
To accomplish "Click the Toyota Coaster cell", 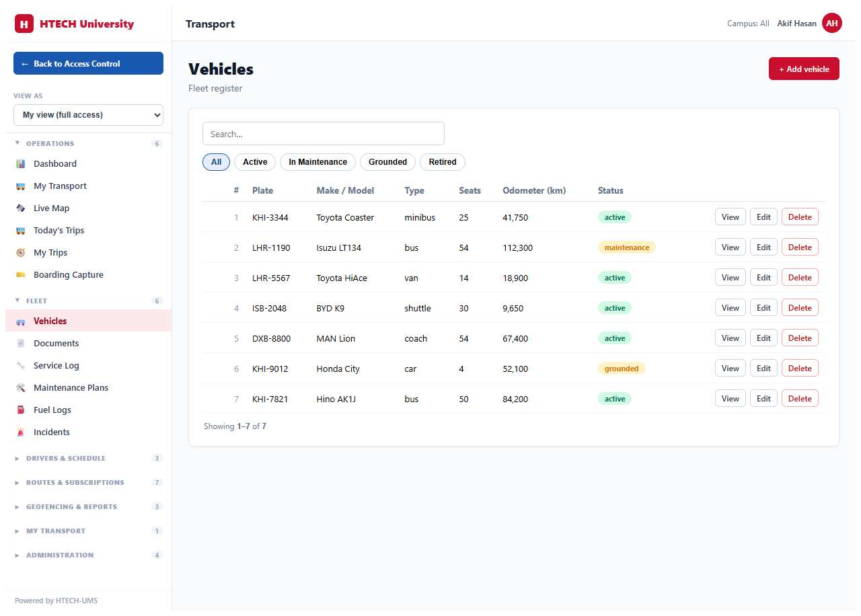I will pos(345,218).
